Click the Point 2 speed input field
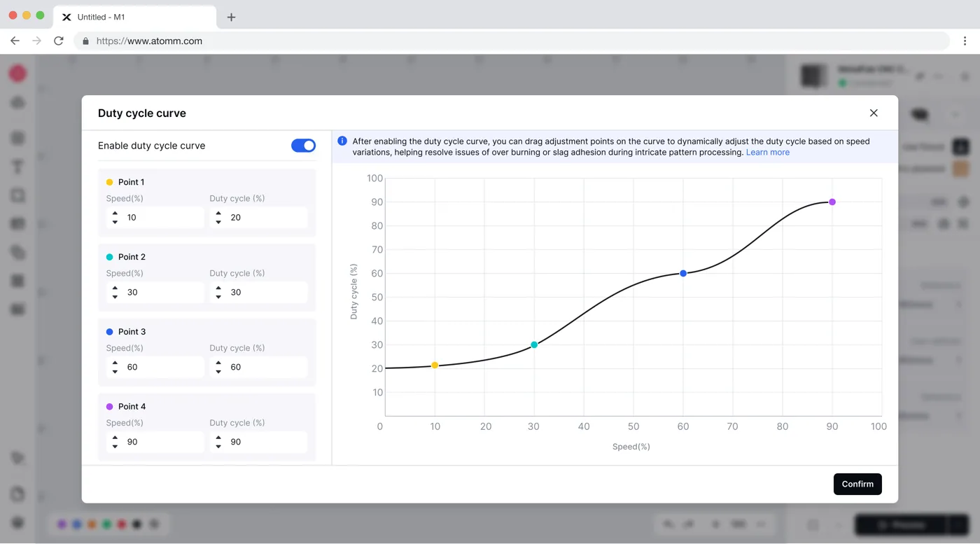 point(155,292)
